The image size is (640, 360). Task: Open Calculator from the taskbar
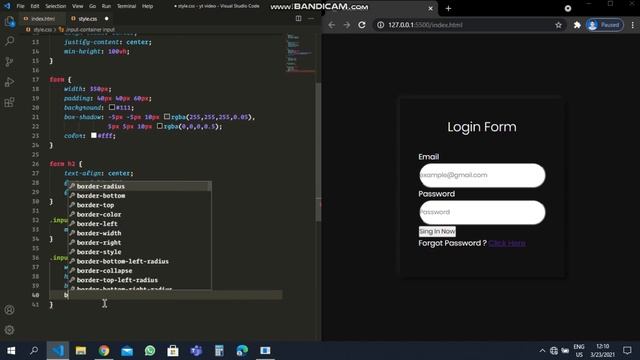pyautogui.click(x=219, y=351)
